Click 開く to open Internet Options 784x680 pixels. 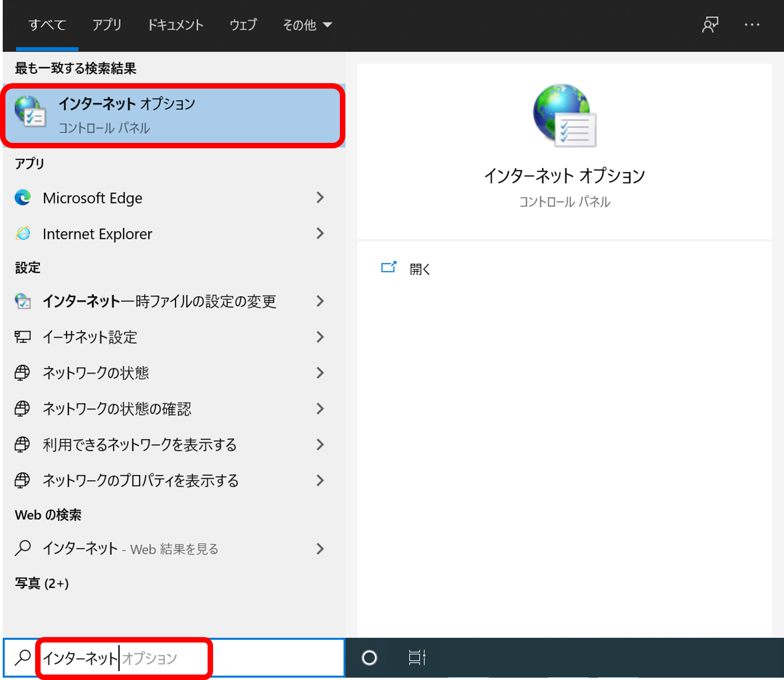420,269
